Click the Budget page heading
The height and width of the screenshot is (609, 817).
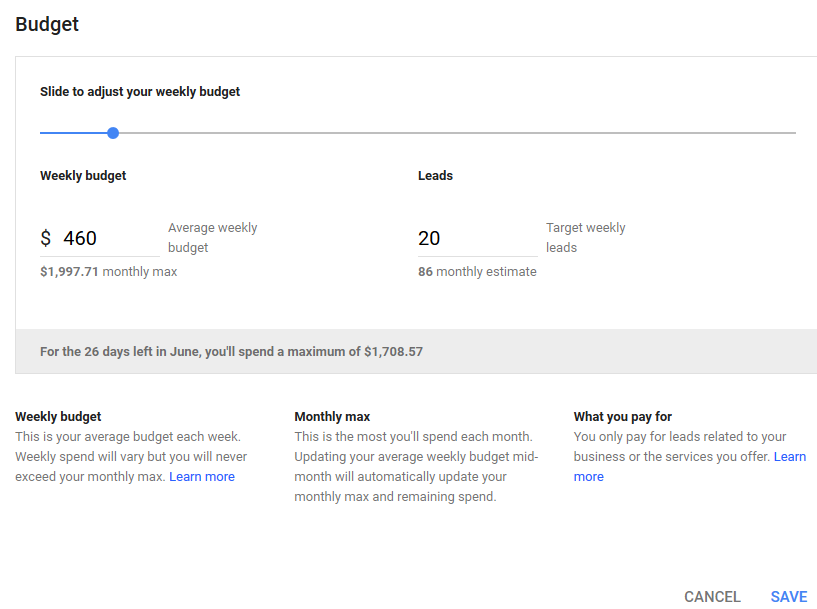pos(47,25)
